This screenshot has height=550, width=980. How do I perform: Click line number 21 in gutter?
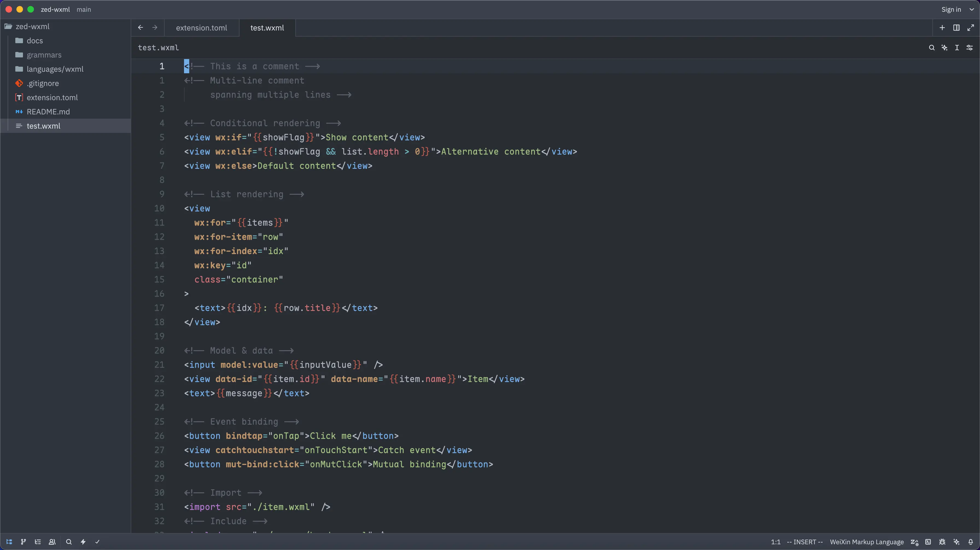pos(159,365)
